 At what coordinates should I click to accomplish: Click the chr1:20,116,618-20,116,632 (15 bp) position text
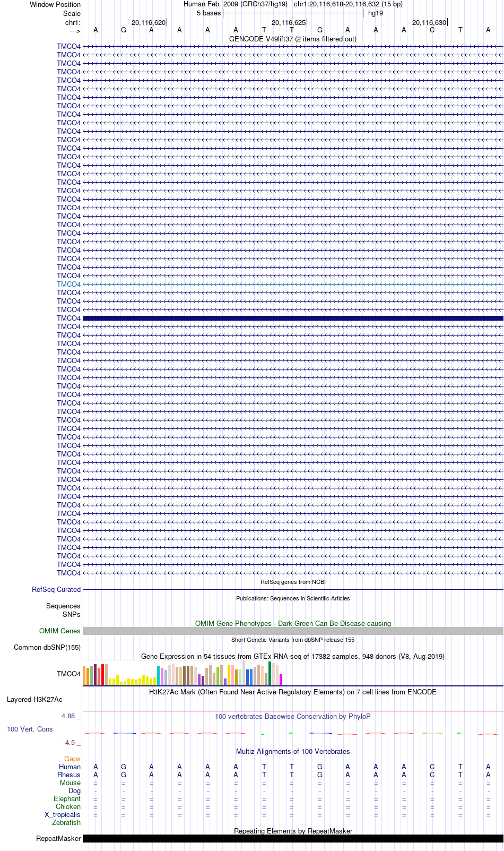click(348, 4)
